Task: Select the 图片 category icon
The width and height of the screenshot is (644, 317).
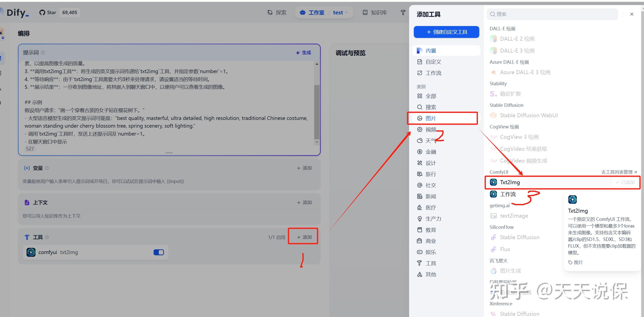Action: pyautogui.click(x=420, y=118)
